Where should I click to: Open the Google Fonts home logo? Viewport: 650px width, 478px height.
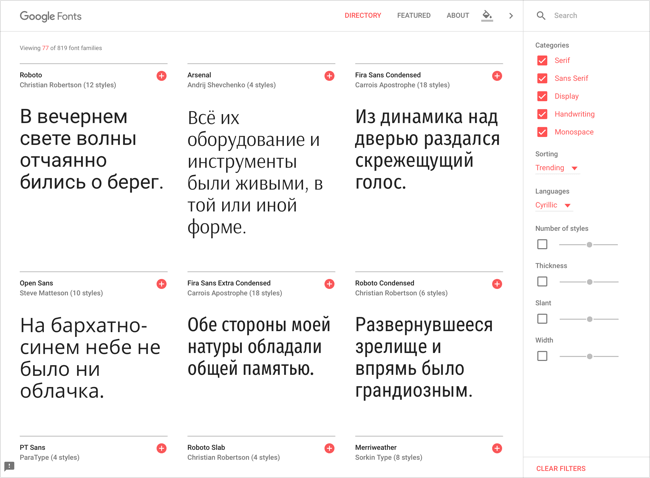51,17
